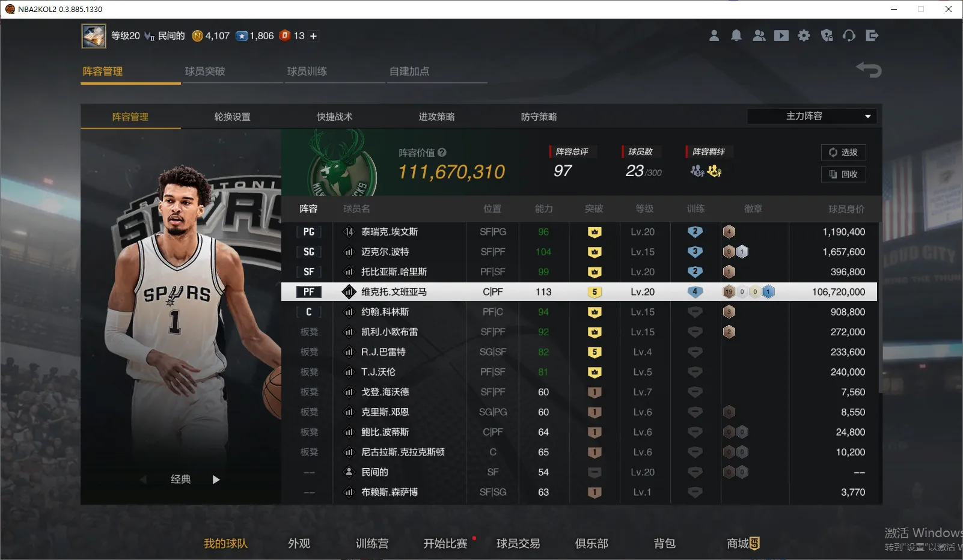Screen dimensions: 963x560
Task: Click the 球员数 23/300 counter
Action: tap(643, 171)
